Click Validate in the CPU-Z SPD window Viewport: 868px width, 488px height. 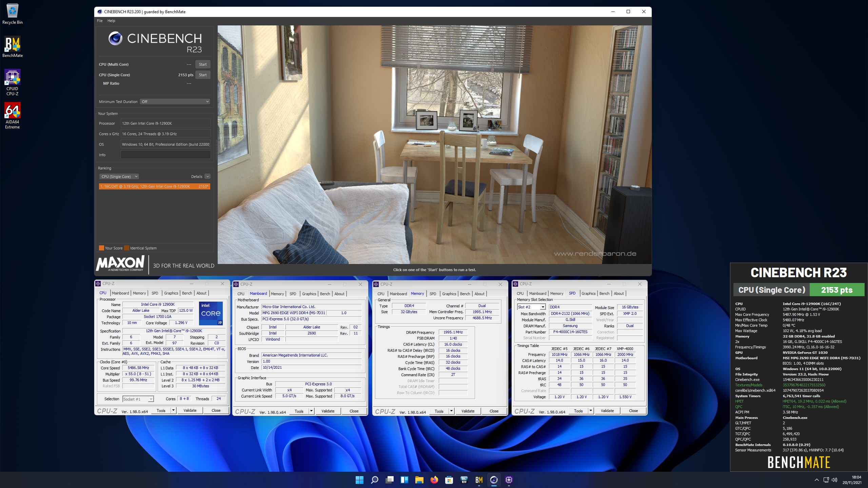pos(607,411)
